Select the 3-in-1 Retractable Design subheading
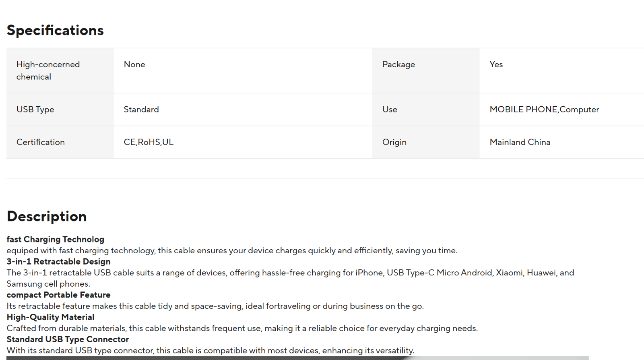The height and width of the screenshot is (360, 644). [59, 262]
